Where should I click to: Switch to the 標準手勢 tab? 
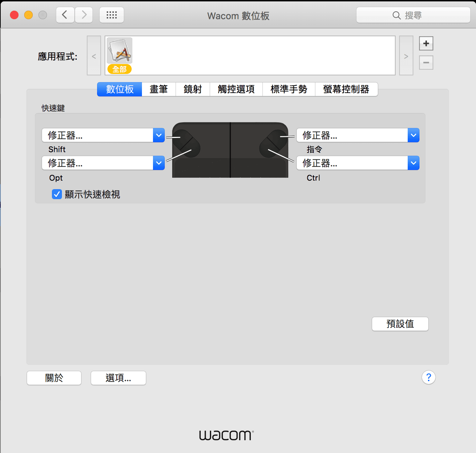(289, 89)
